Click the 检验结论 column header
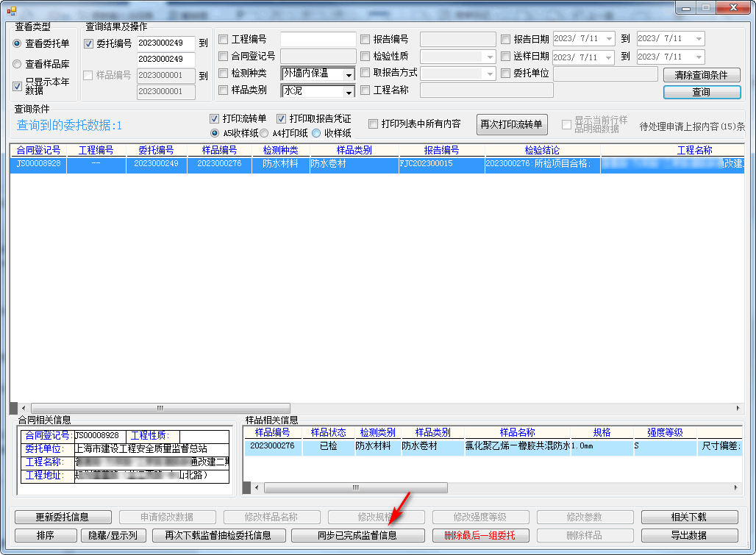The image size is (756, 555). pos(542,150)
